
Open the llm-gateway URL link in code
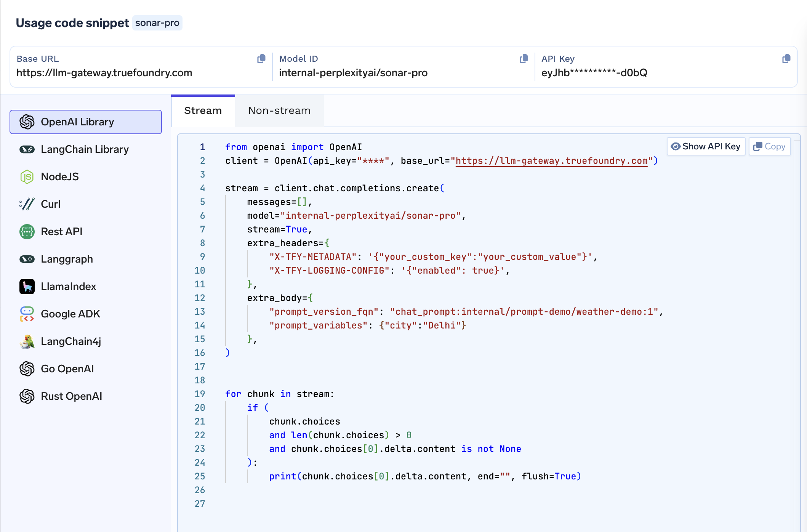tap(551, 161)
